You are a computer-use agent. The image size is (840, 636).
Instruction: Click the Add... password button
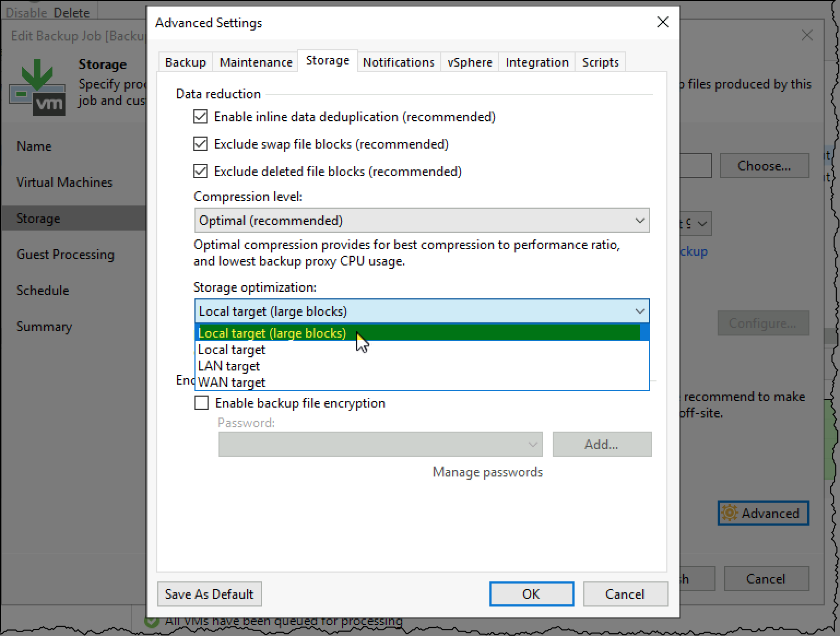click(x=602, y=444)
